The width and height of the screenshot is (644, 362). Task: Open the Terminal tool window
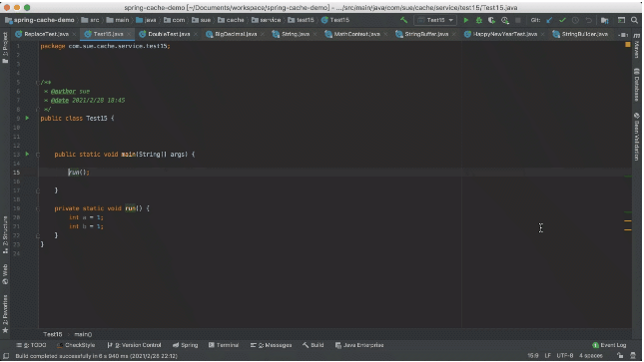click(224, 345)
